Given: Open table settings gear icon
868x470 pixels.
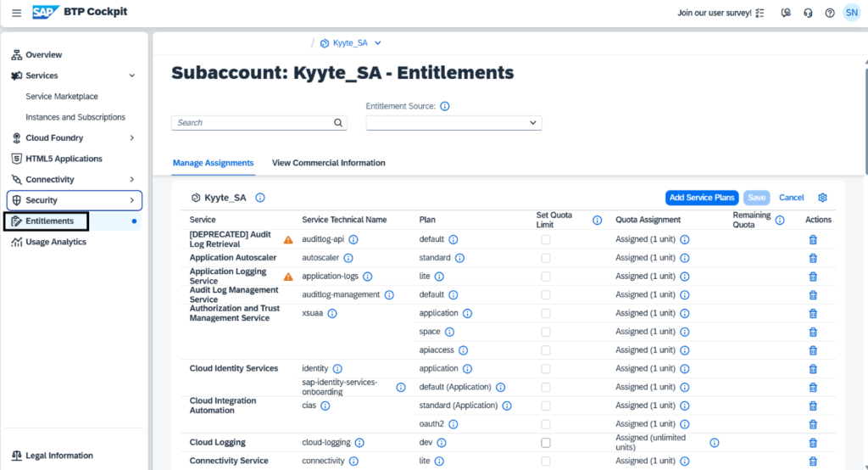Looking at the screenshot, I should 822,198.
